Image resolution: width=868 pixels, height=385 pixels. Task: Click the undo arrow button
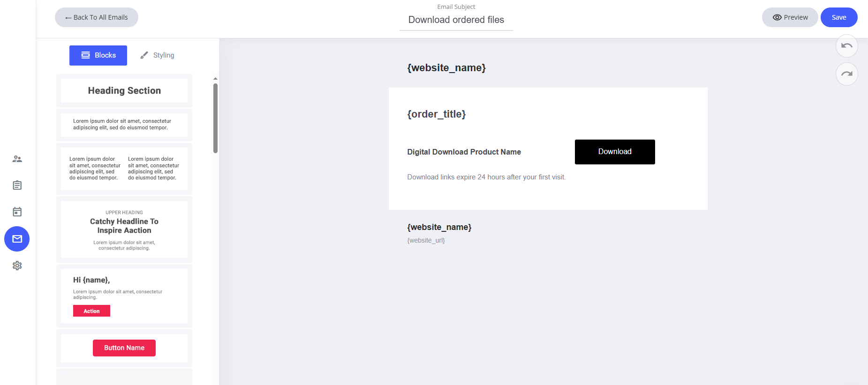pos(846,46)
